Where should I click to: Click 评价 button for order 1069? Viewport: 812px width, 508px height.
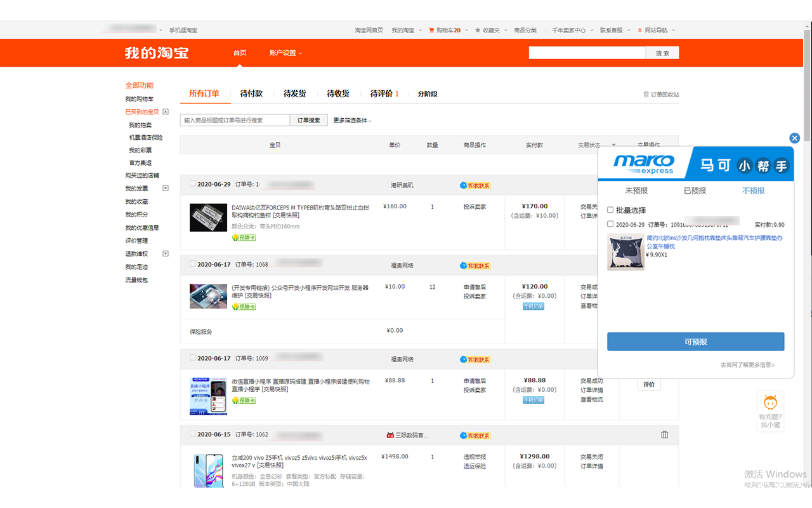pos(649,384)
